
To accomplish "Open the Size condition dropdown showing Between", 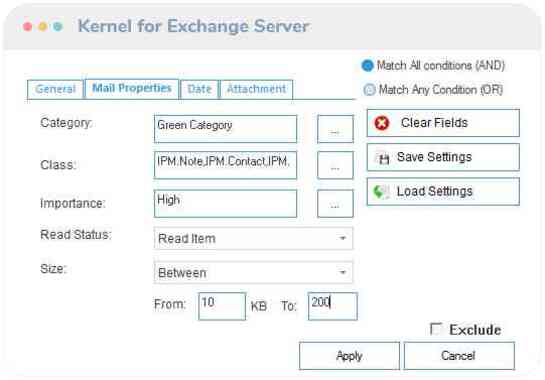I will click(253, 273).
